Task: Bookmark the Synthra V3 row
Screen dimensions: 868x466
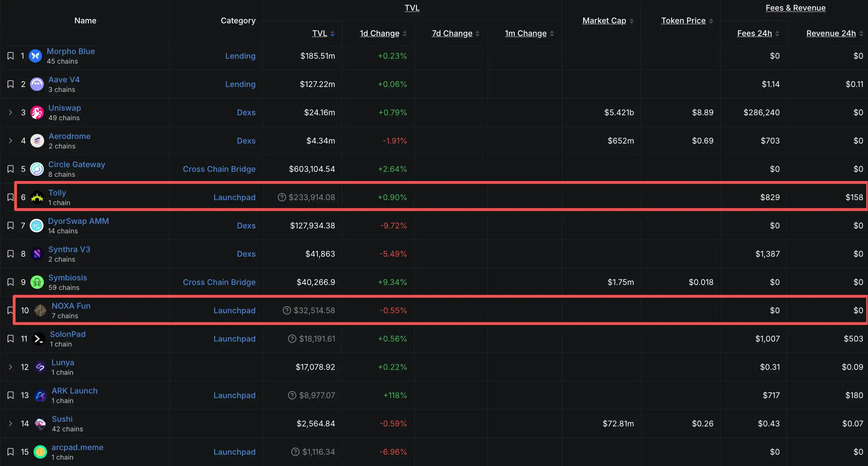Action: 11,254
